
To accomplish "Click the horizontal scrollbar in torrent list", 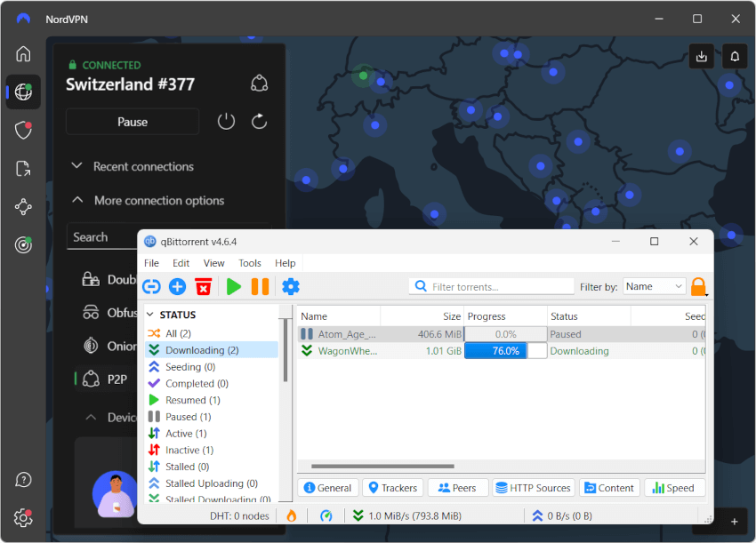I will (382, 467).
